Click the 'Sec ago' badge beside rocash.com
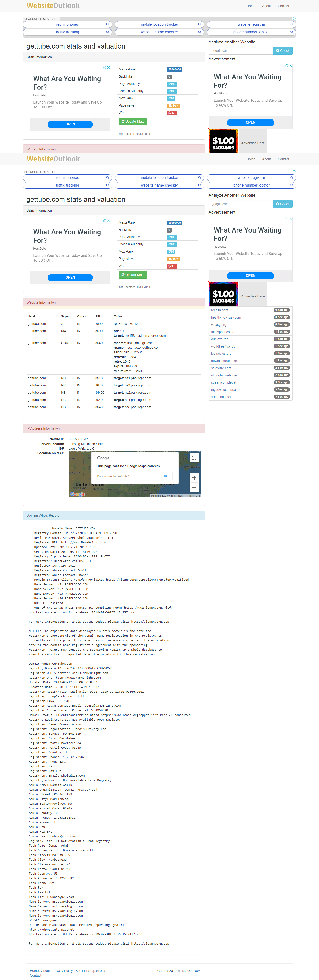 (282, 310)
